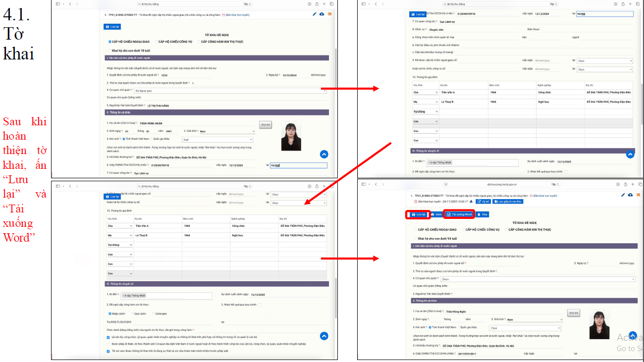
Task: Click the "Activate Windows" watermark text
Action: pos(630,338)
